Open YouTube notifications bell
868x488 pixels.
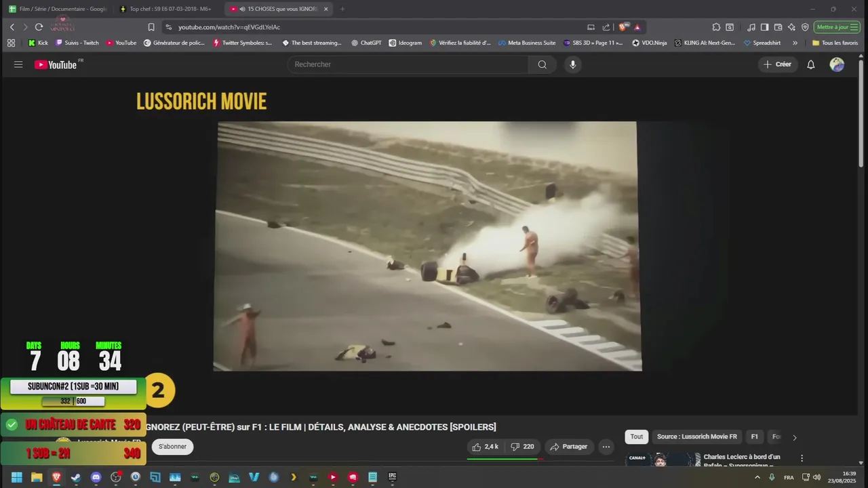tap(810, 64)
